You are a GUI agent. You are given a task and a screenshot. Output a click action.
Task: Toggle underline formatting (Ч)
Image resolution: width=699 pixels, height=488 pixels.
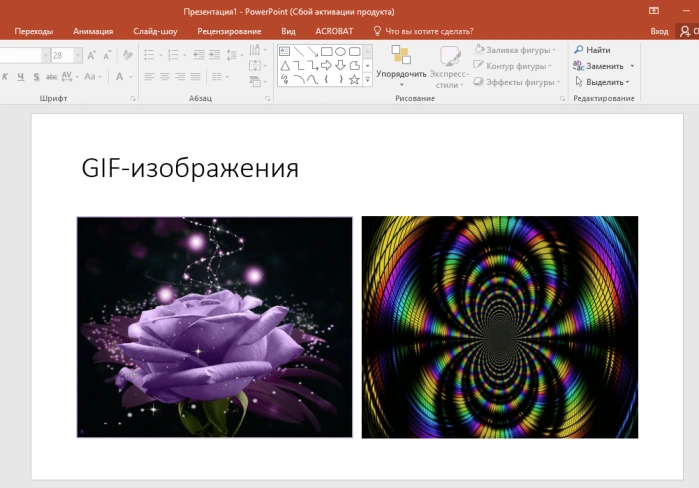(x=21, y=77)
